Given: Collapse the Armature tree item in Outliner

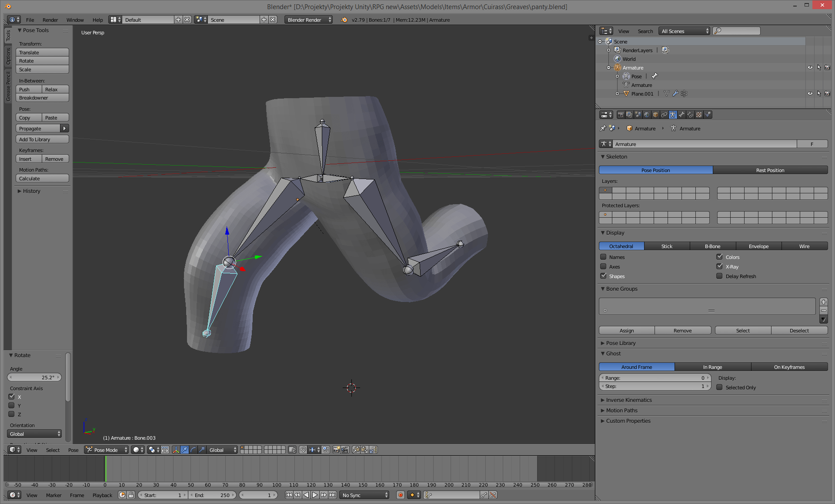Looking at the screenshot, I should pyautogui.click(x=608, y=67).
